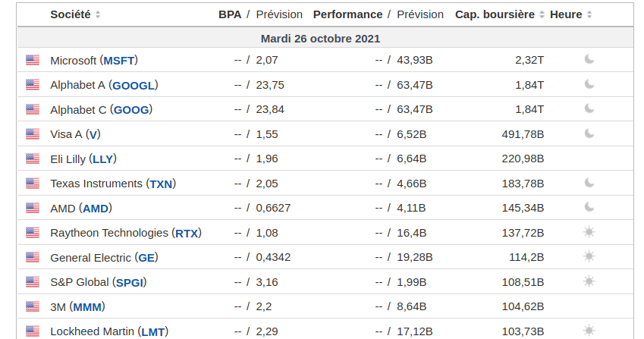Click the RTX ticker link
The image size is (644, 339).
(187, 233)
